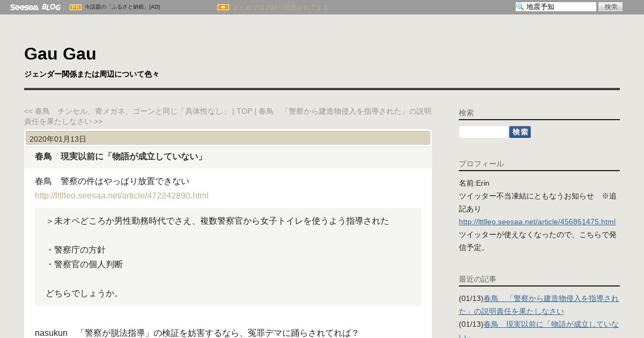Select quoted text 未オペどころか男性勤務時代
The height and width of the screenshot is (338, 644).
point(217,221)
